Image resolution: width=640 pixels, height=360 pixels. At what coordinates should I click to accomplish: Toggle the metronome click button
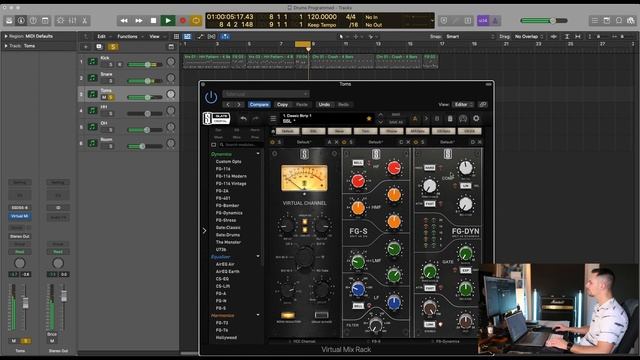[495, 20]
